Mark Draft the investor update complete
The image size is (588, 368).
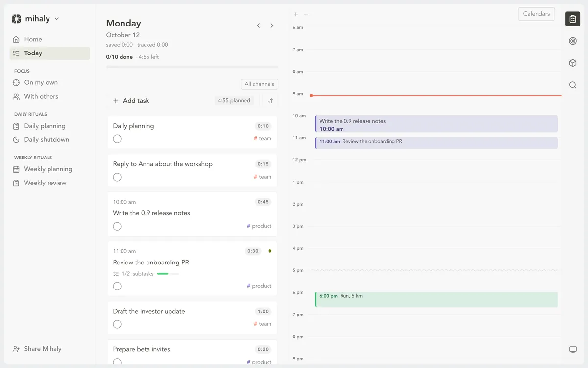(x=117, y=324)
